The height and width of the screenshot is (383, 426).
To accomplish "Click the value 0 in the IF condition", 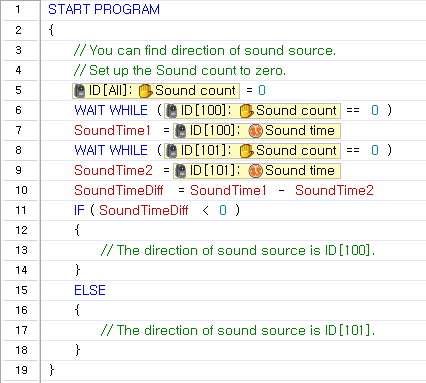I will [x=223, y=210].
